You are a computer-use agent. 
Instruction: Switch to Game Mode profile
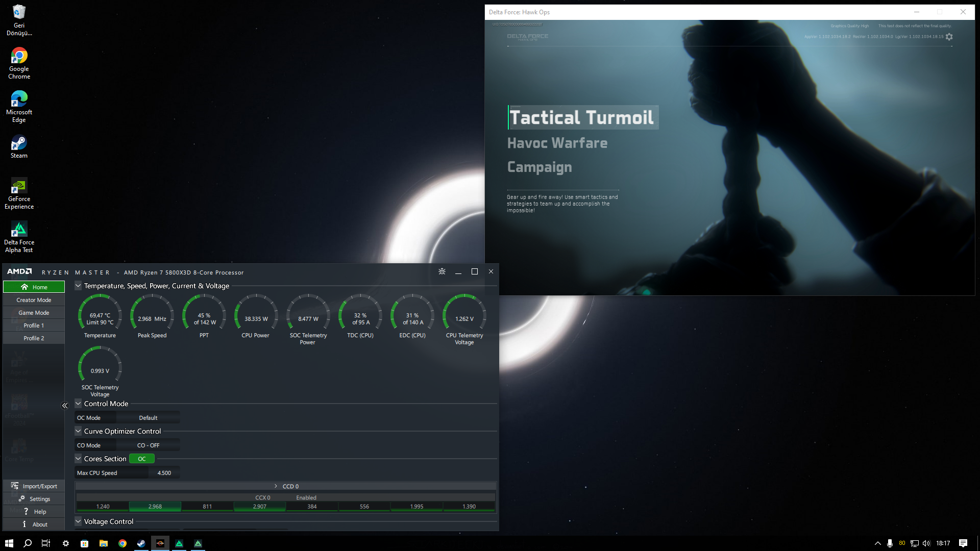[34, 313]
